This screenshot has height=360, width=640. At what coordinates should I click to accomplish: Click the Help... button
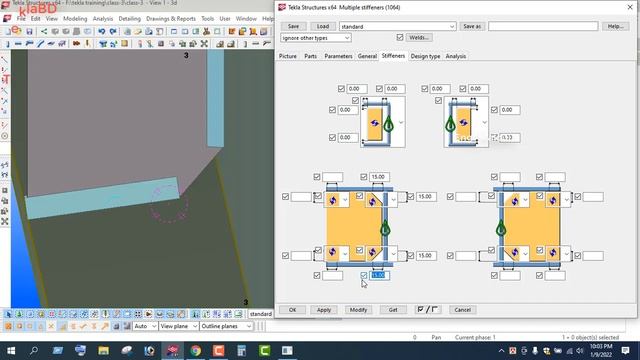pyautogui.click(x=616, y=26)
